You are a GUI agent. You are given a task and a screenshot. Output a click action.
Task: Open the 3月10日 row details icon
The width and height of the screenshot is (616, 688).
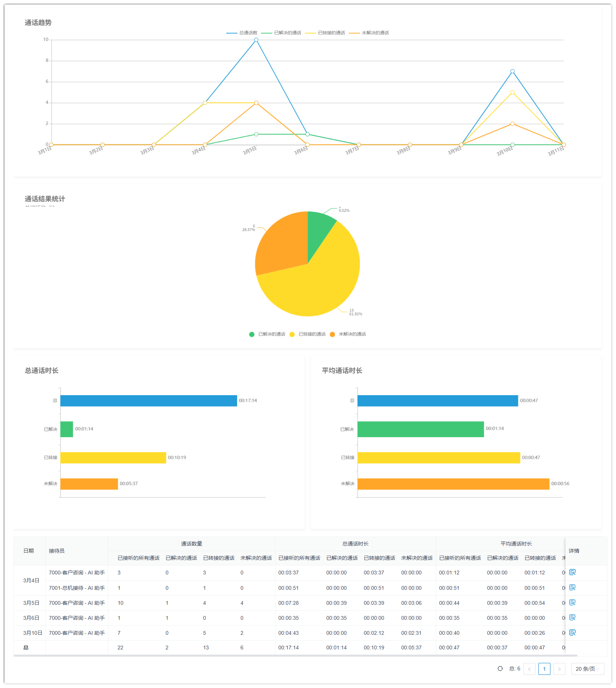(572, 633)
